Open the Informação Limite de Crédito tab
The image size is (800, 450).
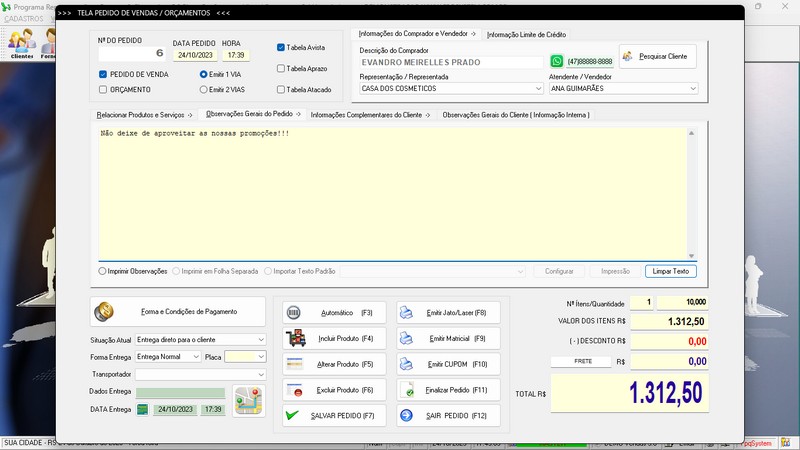(x=526, y=35)
